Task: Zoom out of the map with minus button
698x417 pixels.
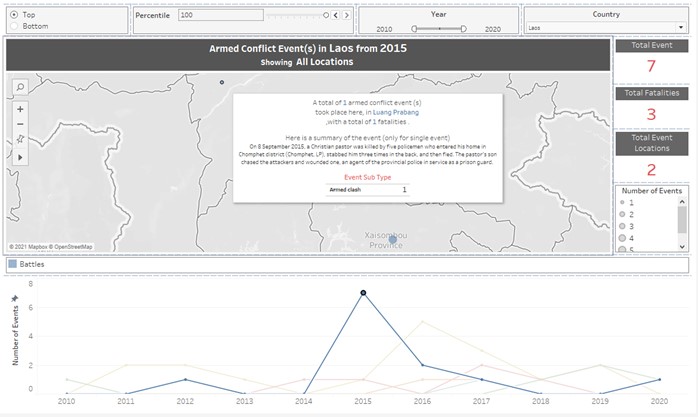Action: coord(21,125)
